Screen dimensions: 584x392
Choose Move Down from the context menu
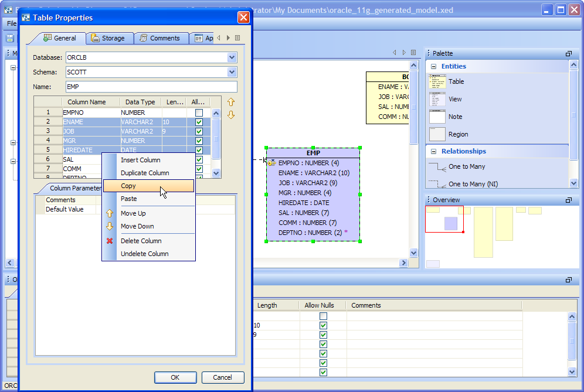pyautogui.click(x=148, y=226)
